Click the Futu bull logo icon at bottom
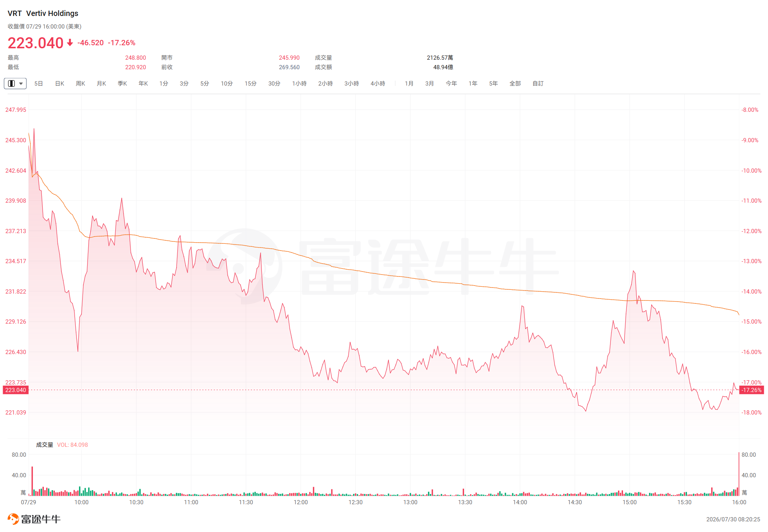The width and height of the screenshot is (768, 532). tap(13, 519)
